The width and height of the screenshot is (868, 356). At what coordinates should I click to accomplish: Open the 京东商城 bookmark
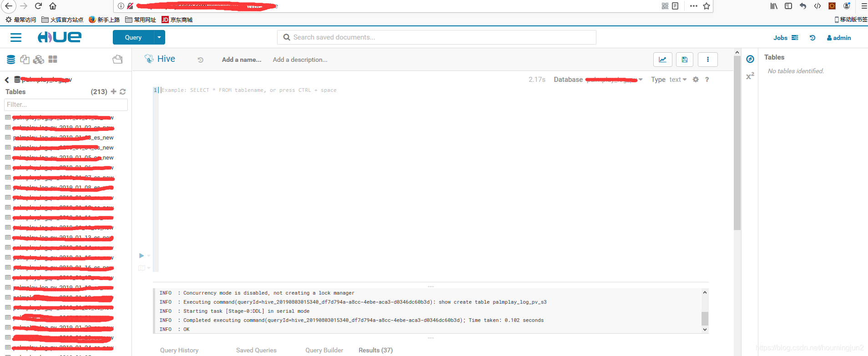click(x=177, y=20)
